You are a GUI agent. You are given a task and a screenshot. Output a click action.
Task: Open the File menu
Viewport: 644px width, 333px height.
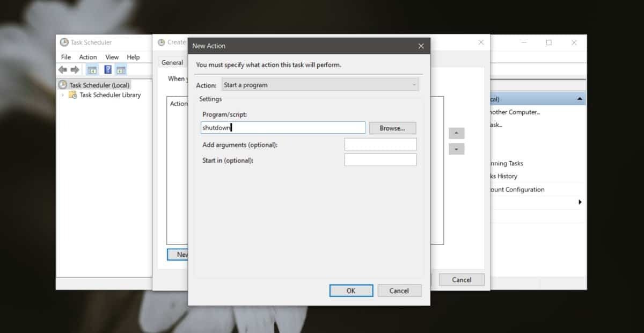[x=65, y=56]
